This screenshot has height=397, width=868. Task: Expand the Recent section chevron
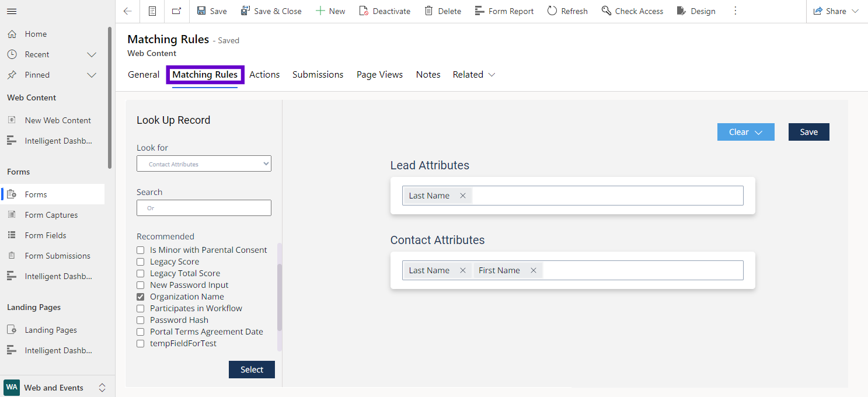[x=92, y=54]
